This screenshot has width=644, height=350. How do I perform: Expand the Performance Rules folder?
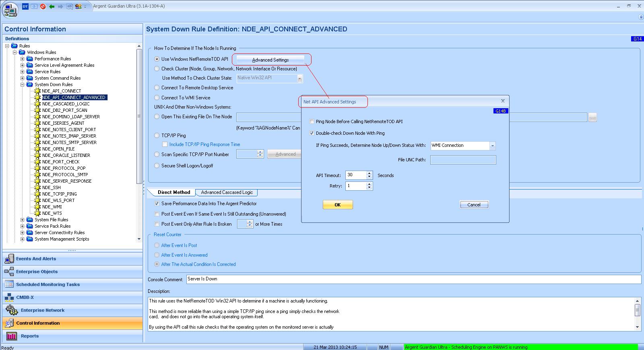[x=23, y=59]
